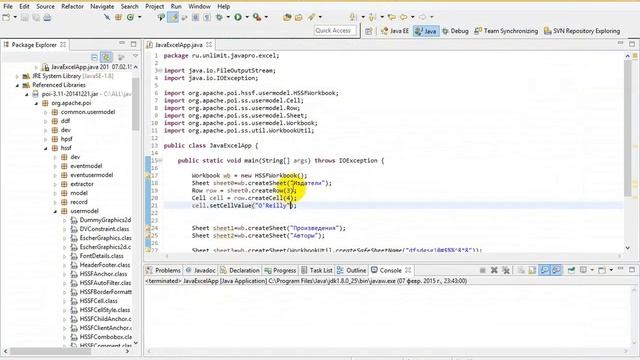Click the Package Explorer horizontal scrollbar
The width and height of the screenshot is (640, 360).
pos(50,351)
